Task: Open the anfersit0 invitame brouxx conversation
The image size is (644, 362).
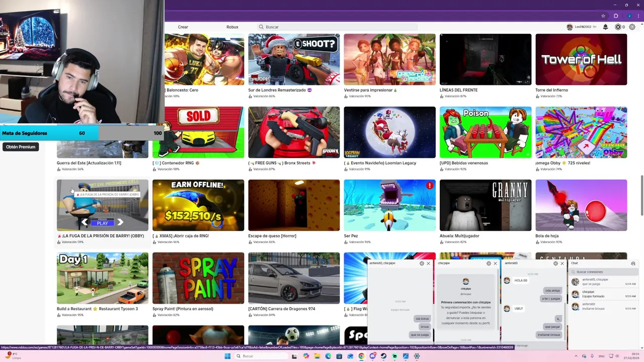Action: pos(604,306)
